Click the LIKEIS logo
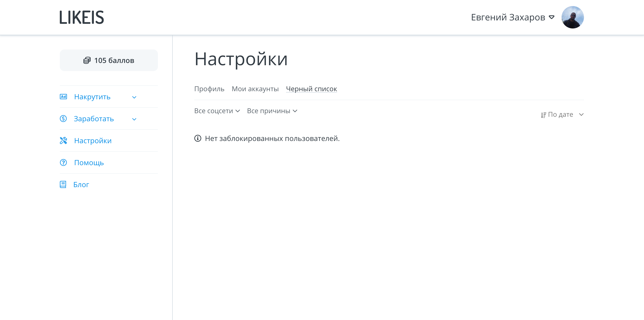Screen dimensions: 644x320 click(82, 17)
